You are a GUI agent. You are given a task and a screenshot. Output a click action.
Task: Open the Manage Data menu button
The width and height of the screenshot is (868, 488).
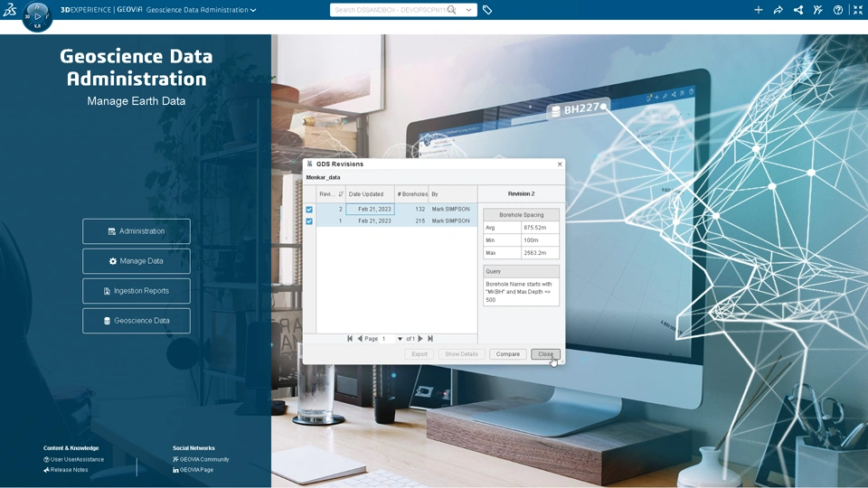coord(137,261)
